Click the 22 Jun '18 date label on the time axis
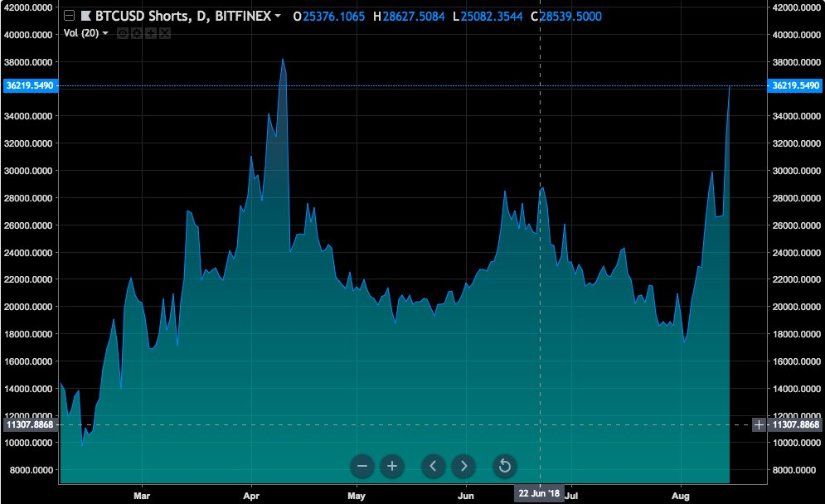825x504 pixels. click(539, 493)
